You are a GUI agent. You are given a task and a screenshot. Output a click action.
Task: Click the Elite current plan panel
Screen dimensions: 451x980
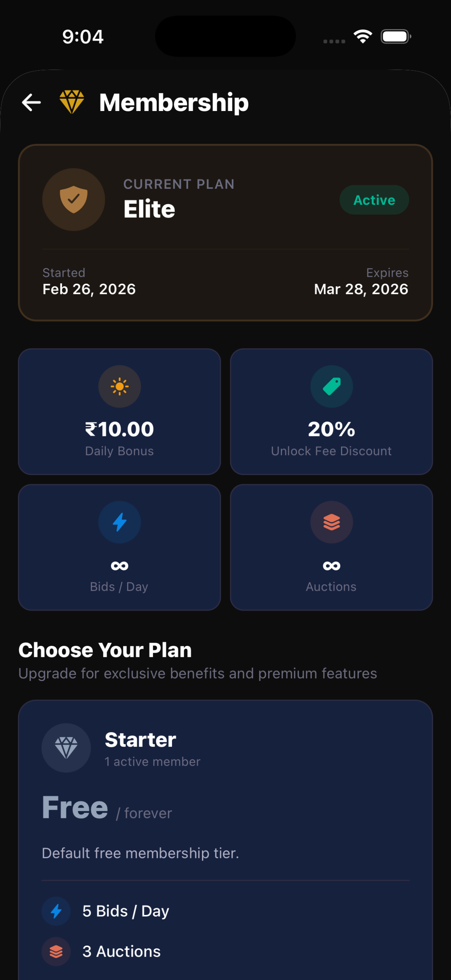pyautogui.click(x=225, y=230)
